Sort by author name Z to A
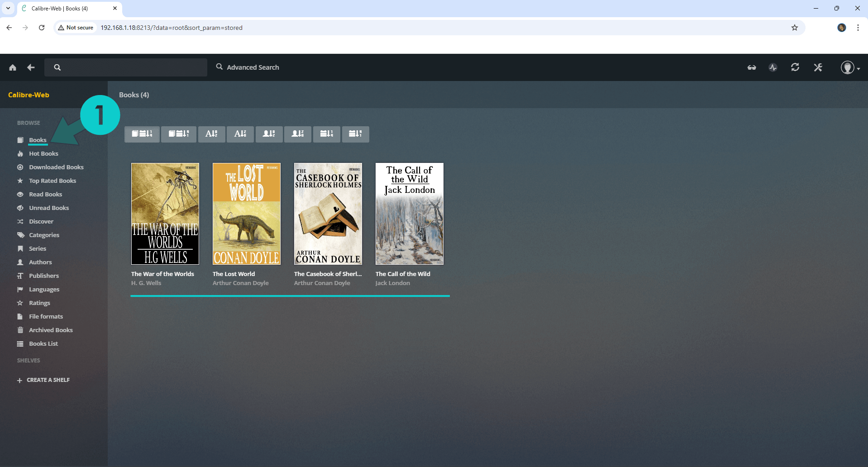The height and width of the screenshot is (467, 868). (298, 134)
